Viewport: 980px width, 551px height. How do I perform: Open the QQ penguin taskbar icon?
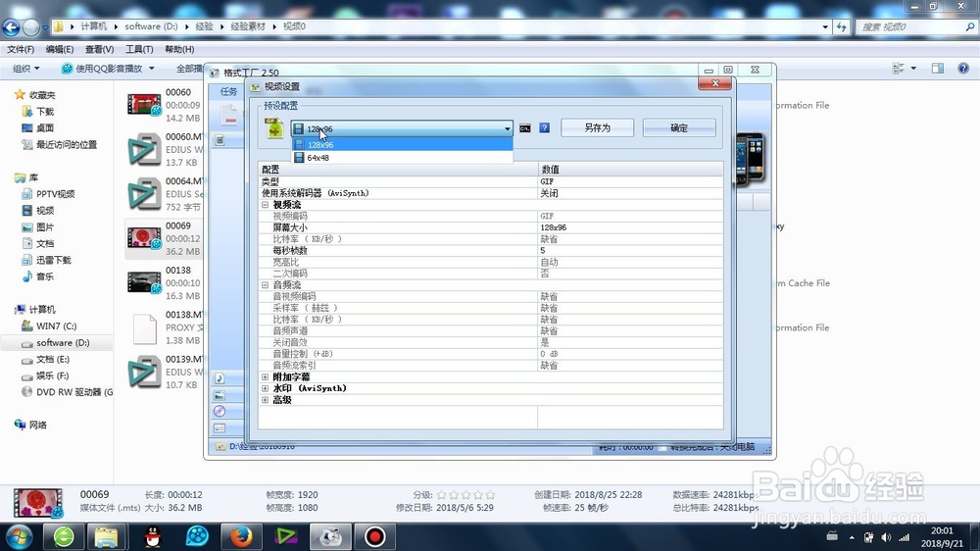(153, 537)
